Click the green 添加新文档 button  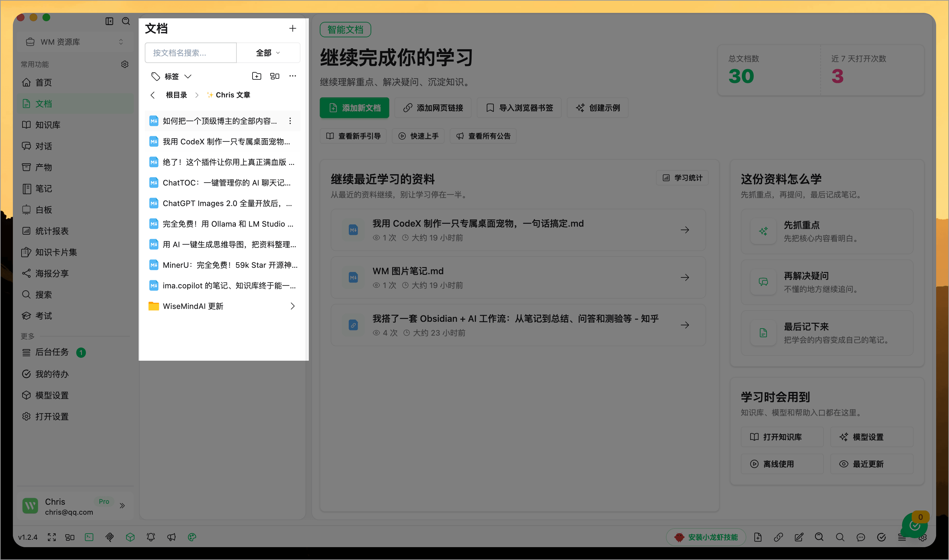point(354,108)
